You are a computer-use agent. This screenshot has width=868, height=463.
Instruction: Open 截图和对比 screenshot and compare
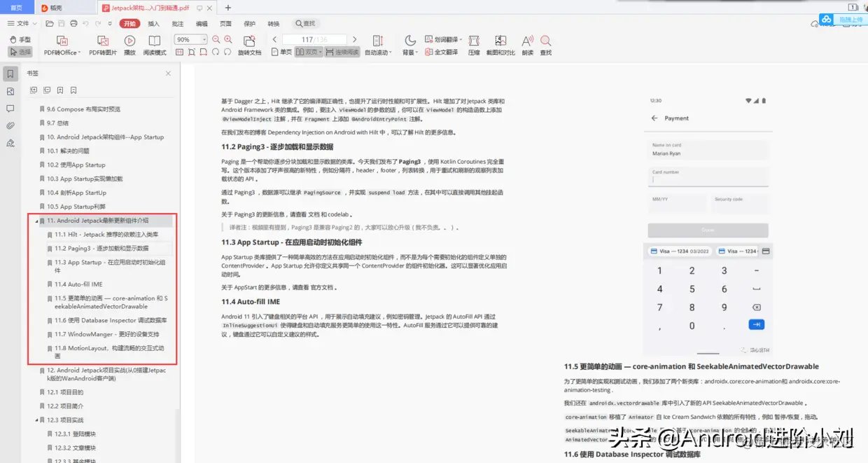[500, 46]
